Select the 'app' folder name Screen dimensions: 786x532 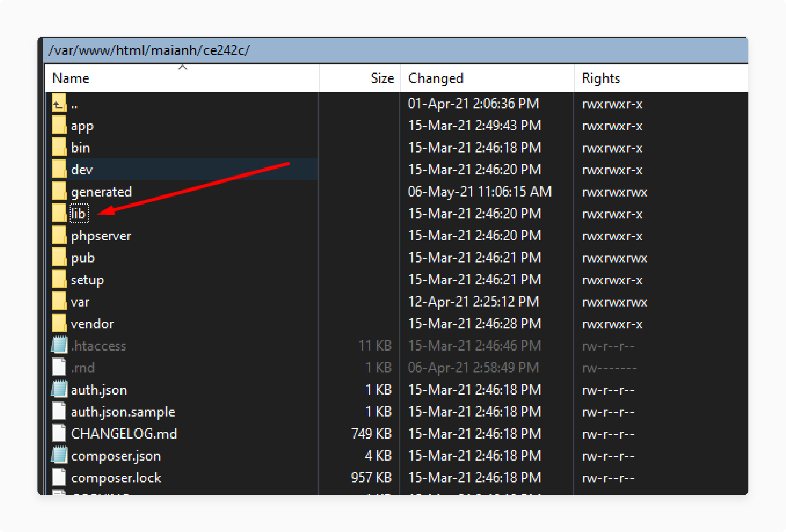(82, 127)
